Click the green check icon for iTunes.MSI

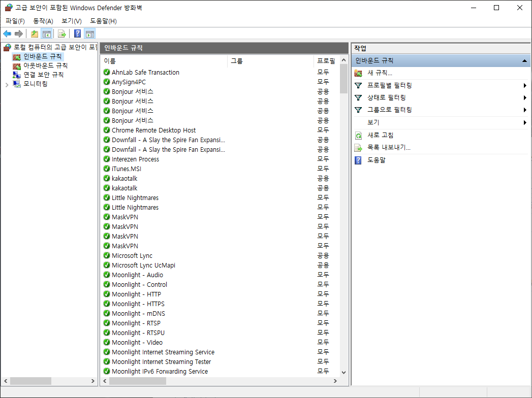tap(107, 169)
